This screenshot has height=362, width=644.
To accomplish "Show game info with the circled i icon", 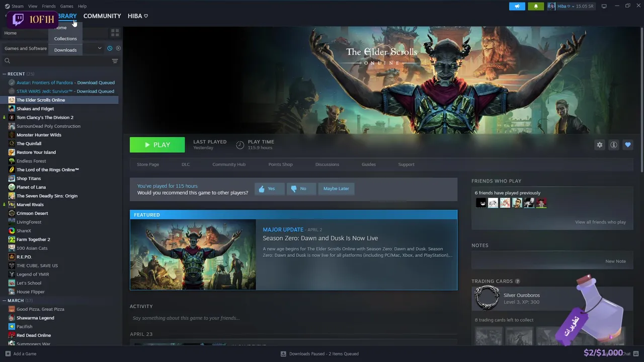I will [614, 145].
